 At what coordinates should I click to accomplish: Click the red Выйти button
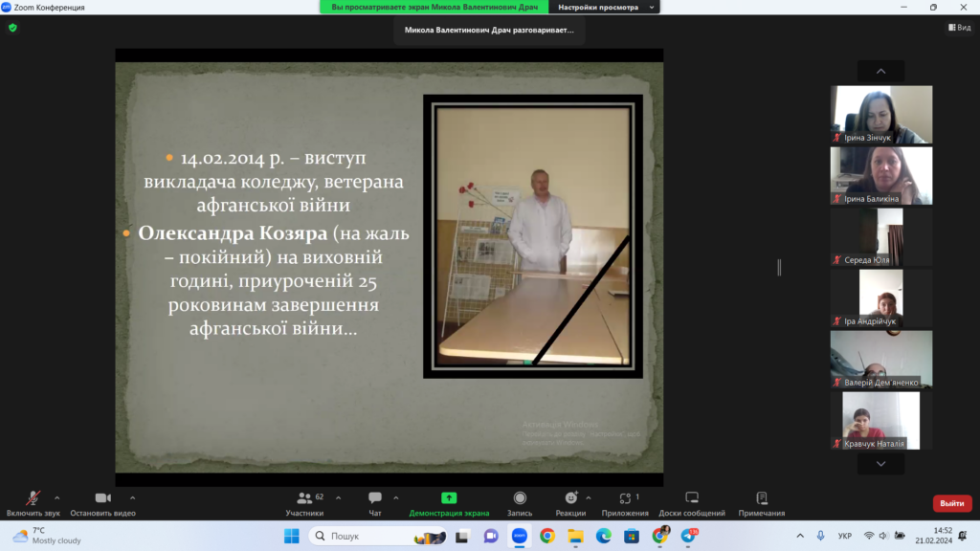(951, 503)
